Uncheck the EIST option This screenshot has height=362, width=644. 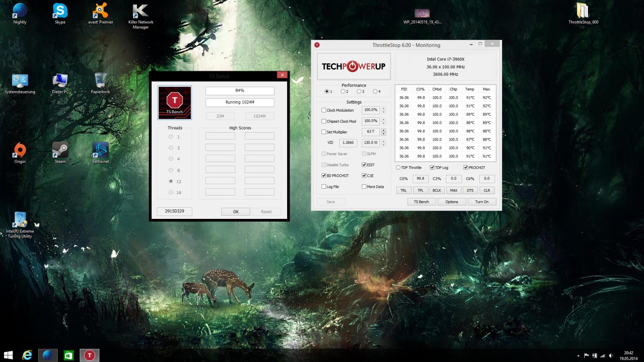(364, 165)
